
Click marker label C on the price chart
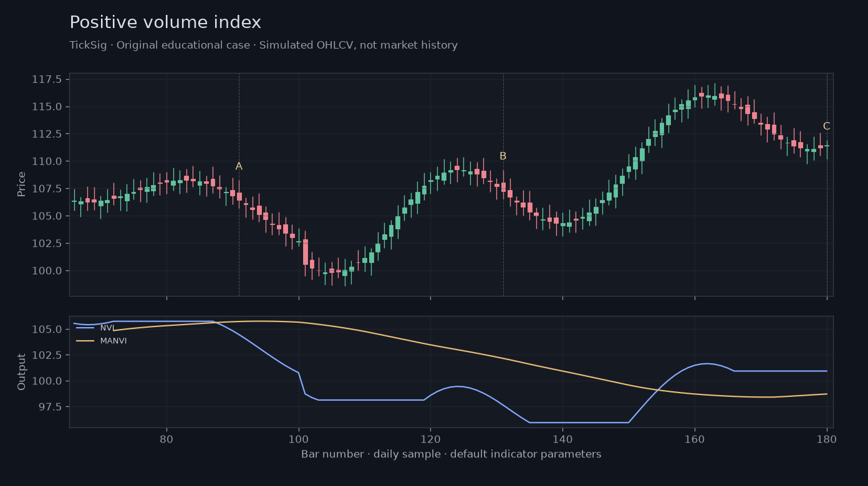pyautogui.click(x=827, y=126)
